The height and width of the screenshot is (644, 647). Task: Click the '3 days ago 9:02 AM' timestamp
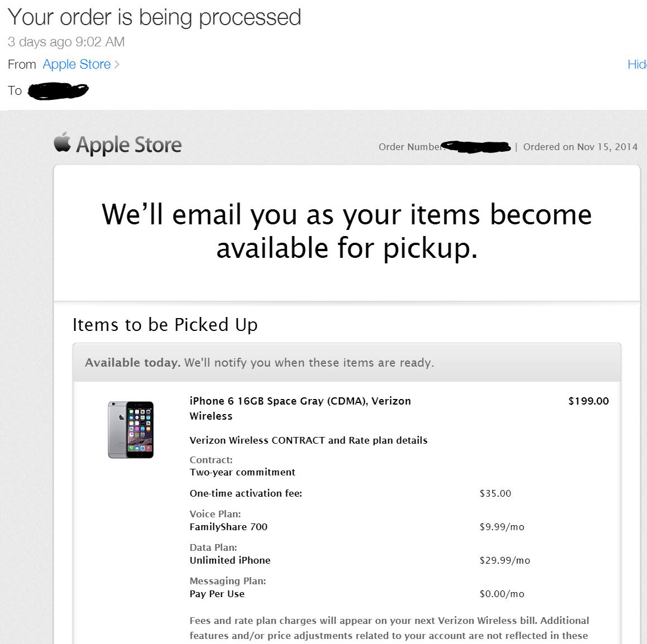tap(66, 42)
